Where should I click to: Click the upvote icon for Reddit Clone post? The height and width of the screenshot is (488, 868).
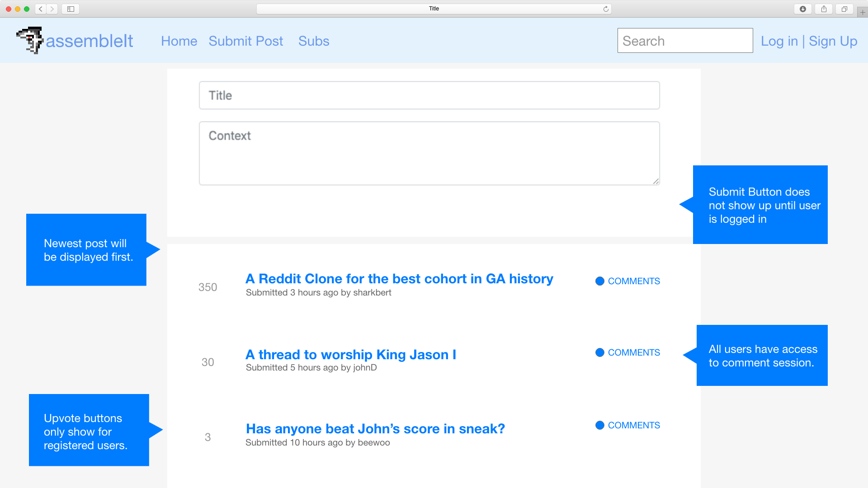pos(208,274)
